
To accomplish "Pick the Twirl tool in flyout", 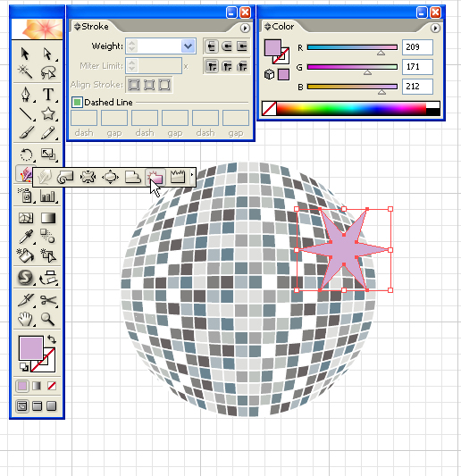I will click(x=65, y=177).
